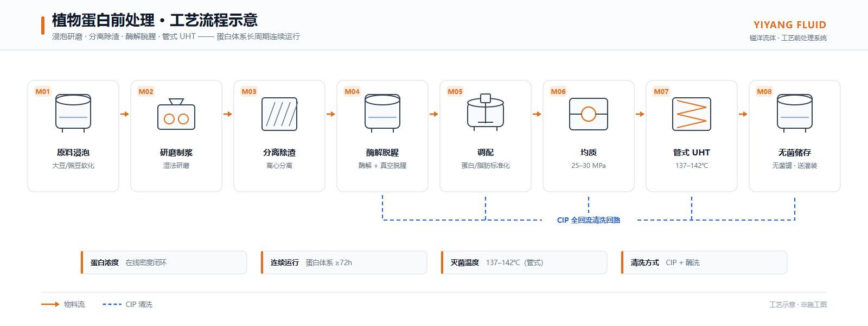Click the M04 enzymatic tank icon
This screenshot has height=326, width=868.
(x=382, y=114)
